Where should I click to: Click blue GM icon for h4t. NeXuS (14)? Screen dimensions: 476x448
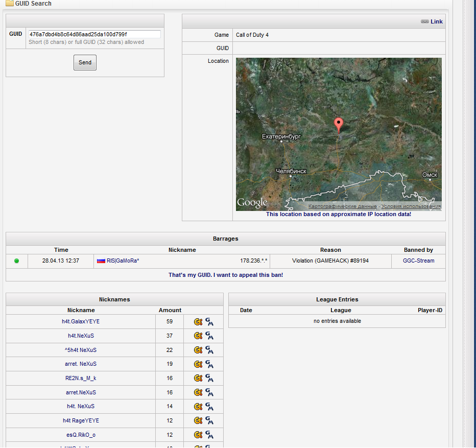pos(209,407)
